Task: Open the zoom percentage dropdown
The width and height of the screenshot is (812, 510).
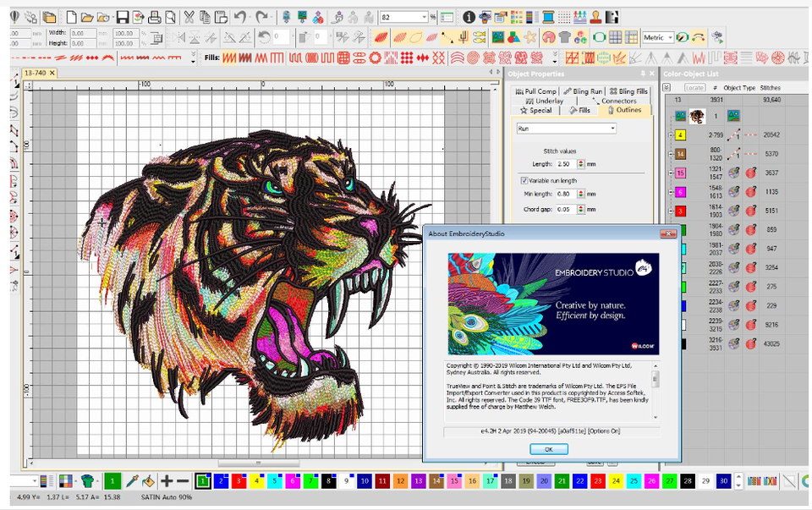Action: (423, 17)
